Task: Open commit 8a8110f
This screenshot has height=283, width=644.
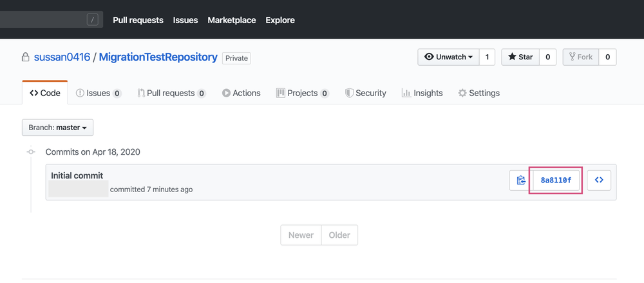Action: click(556, 180)
